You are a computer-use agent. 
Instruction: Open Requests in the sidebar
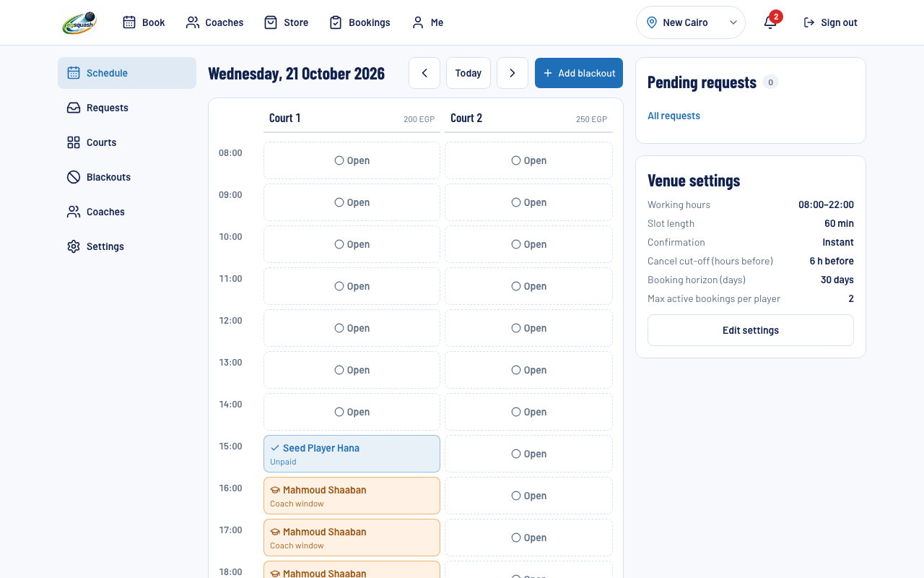(127, 108)
